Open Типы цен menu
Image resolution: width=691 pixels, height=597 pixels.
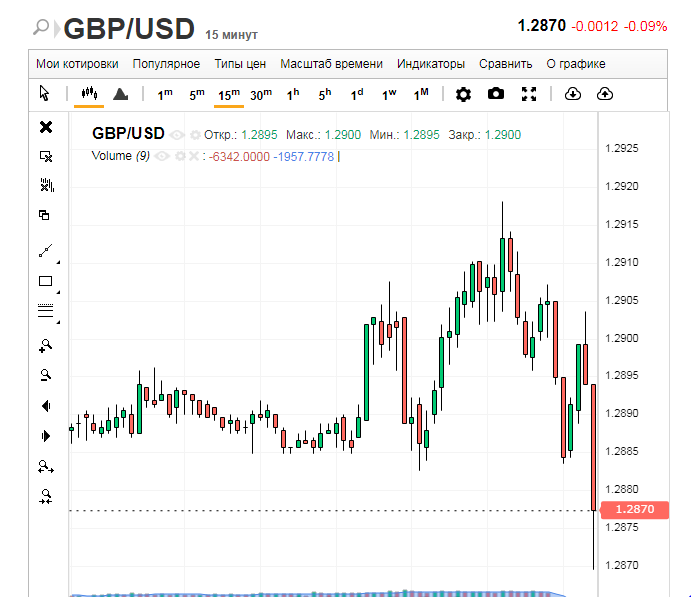point(240,64)
